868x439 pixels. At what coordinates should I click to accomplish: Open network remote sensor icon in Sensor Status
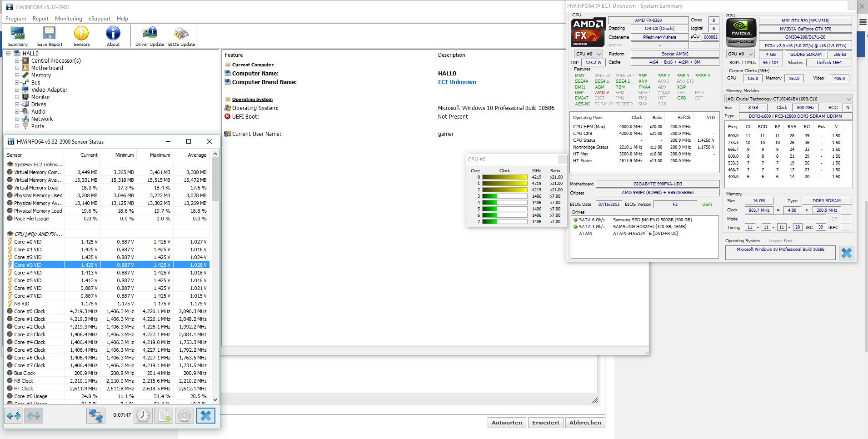coord(96,415)
